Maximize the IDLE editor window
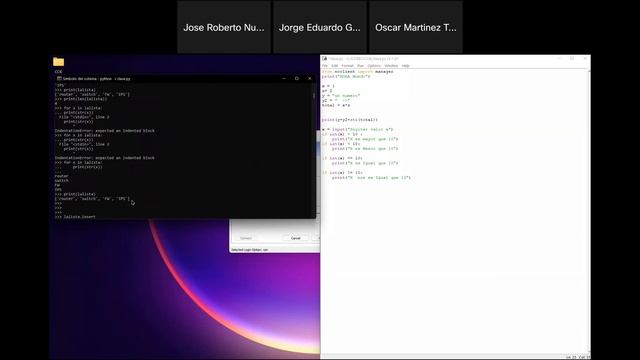The width and height of the screenshot is (640, 360). click(x=572, y=59)
